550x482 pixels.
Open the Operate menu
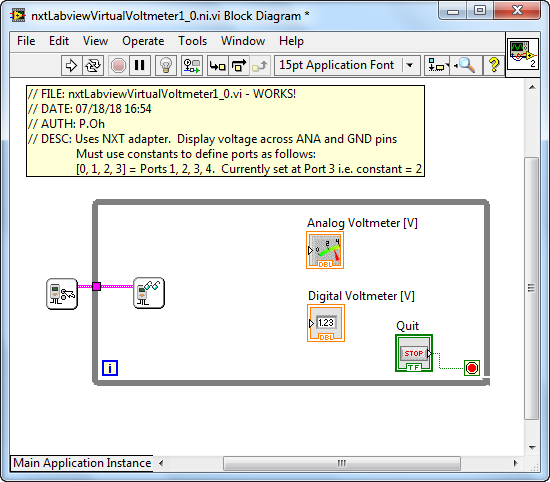pyautogui.click(x=143, y=41)
